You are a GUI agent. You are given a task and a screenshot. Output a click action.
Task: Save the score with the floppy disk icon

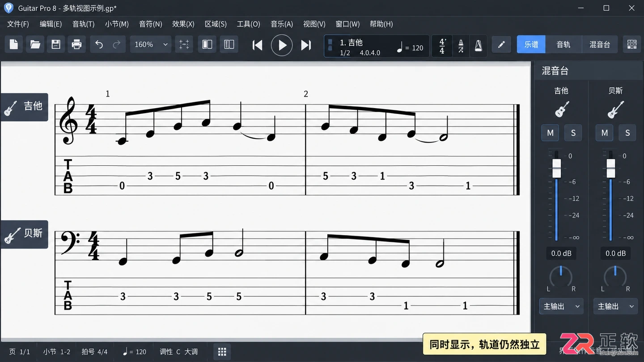coord(56,44)
